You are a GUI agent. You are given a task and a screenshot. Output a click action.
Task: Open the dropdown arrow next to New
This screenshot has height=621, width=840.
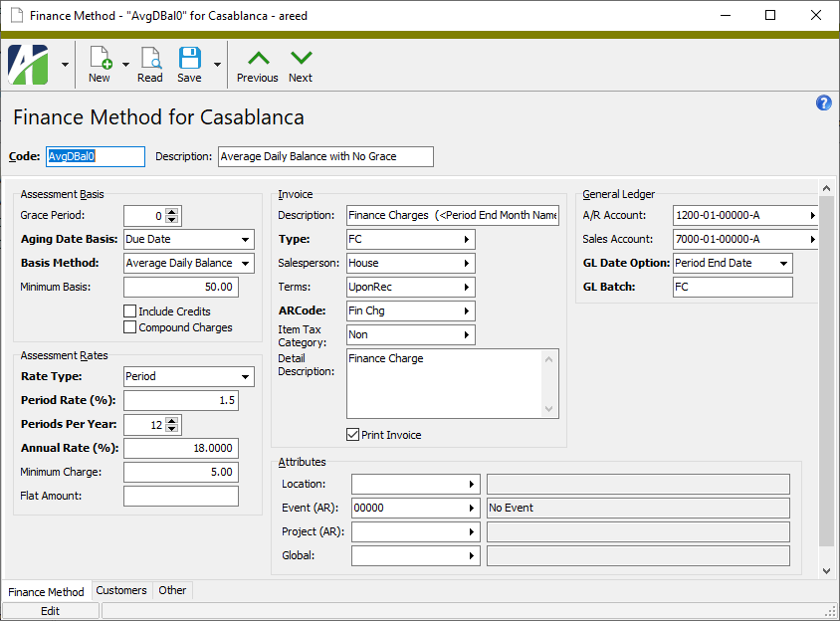coord(125,65)
